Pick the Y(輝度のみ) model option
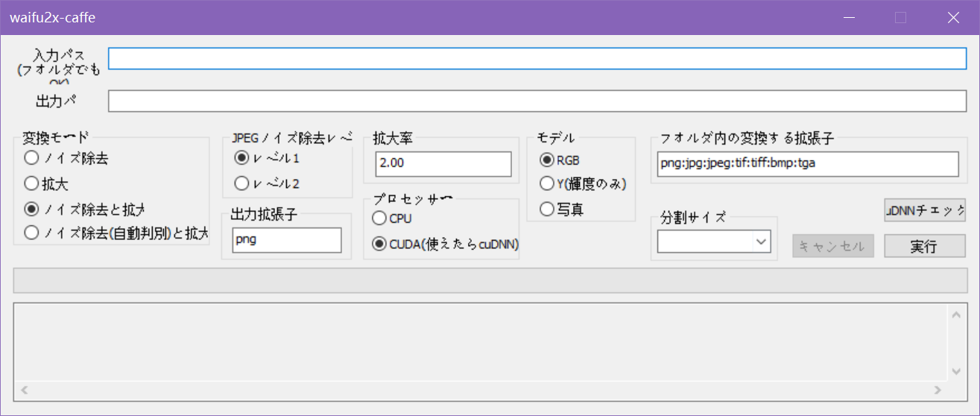The width and height of the screenshot is (980, 416). [583, 184]
